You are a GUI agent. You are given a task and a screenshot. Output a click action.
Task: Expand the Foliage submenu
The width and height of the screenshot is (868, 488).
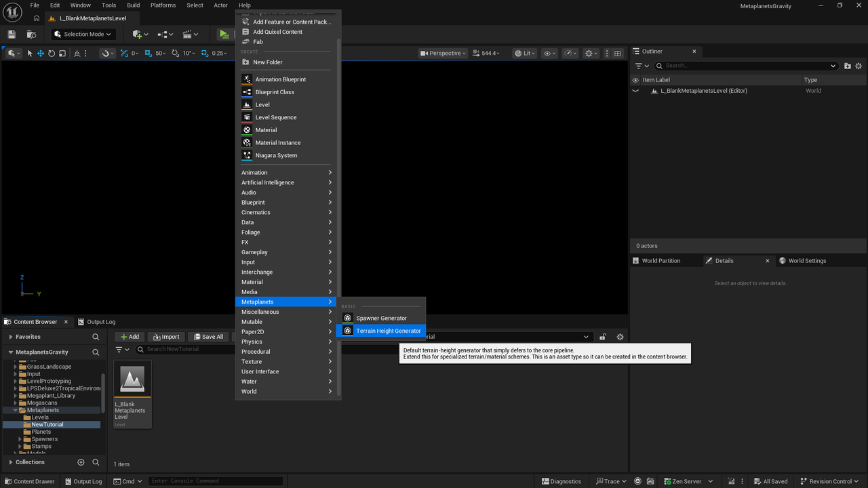click(285, 232)
